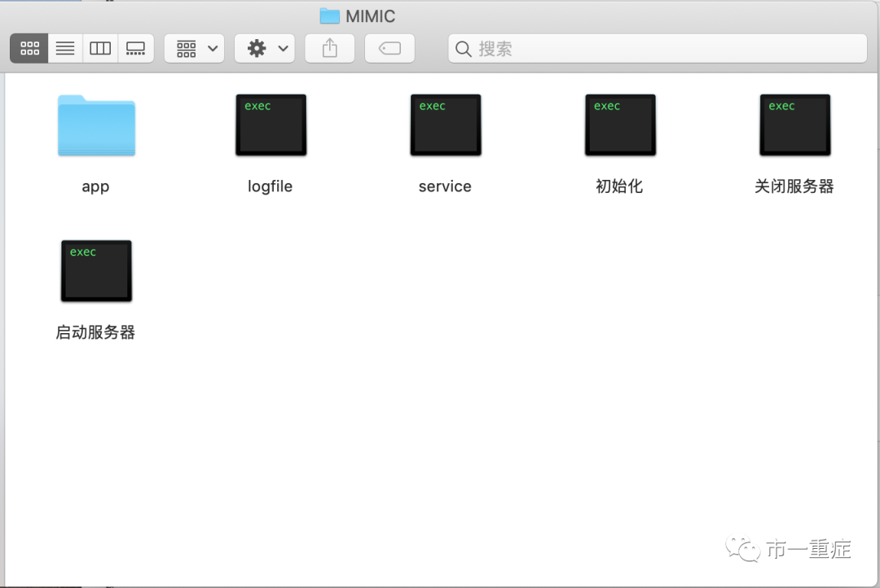880x588 pixels.
Task: Click the "app" folder name label
Action: click(95, 186)
